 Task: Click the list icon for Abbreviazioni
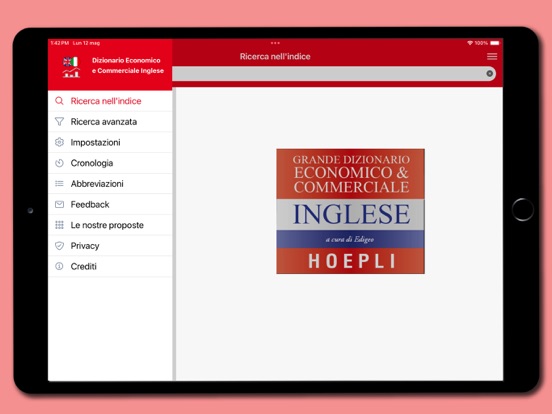59,183
